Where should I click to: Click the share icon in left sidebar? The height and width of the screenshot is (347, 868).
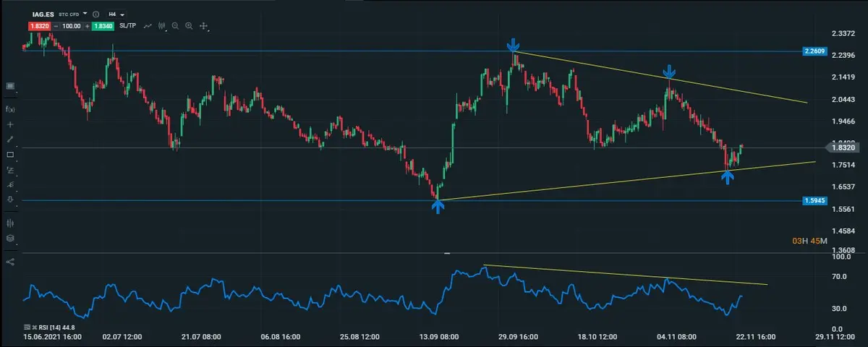point(10,261)
